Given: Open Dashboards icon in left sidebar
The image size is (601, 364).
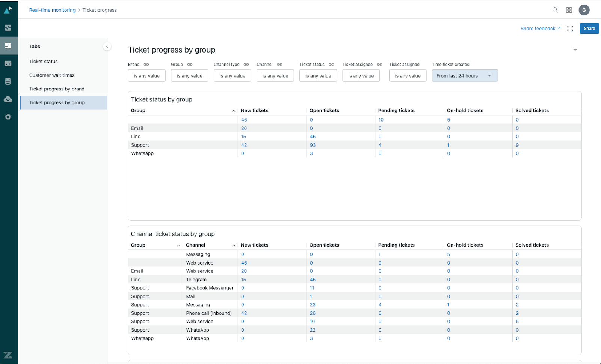Looking at the screenshot, I should click(8, 46).
